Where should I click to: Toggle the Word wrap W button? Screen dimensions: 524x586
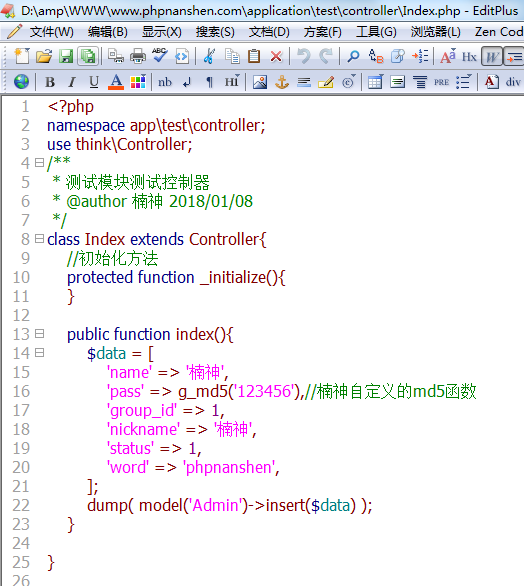coord(492,57)
